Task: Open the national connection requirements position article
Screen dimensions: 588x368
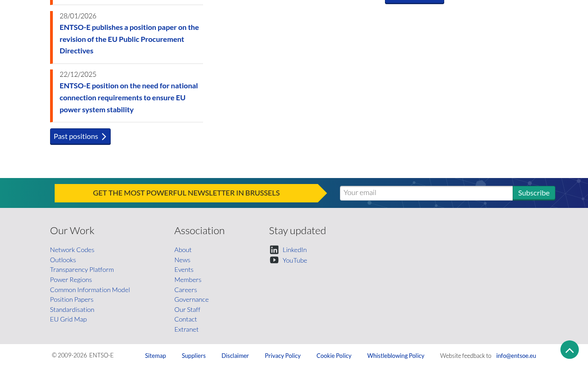Action: pyautogui.click(x=129, y=98)
